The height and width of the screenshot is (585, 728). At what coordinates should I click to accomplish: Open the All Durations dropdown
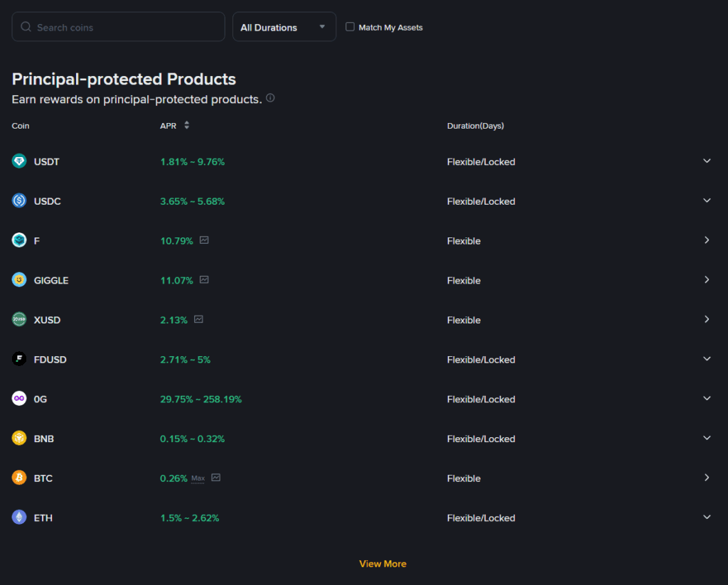284,27
